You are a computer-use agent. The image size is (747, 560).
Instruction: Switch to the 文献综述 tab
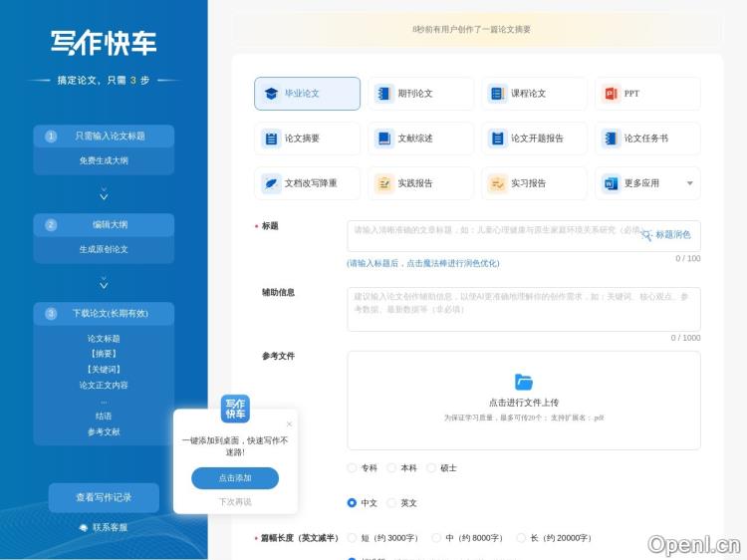tap(420, 139)
